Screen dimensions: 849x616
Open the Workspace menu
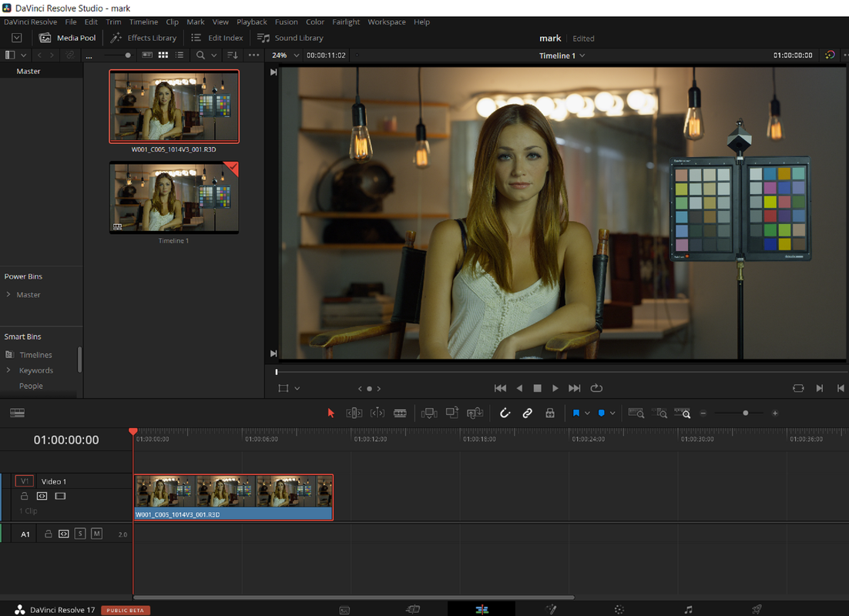coord(386,22)
